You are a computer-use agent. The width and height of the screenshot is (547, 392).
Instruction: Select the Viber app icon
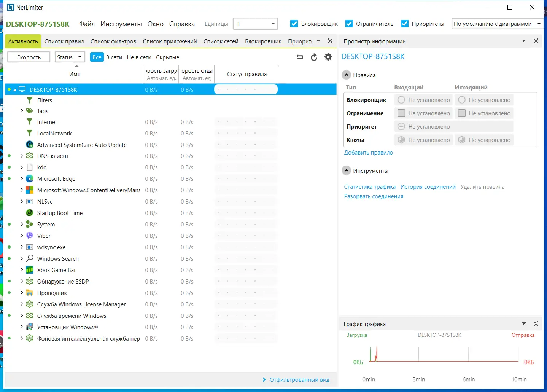[30, 236]
